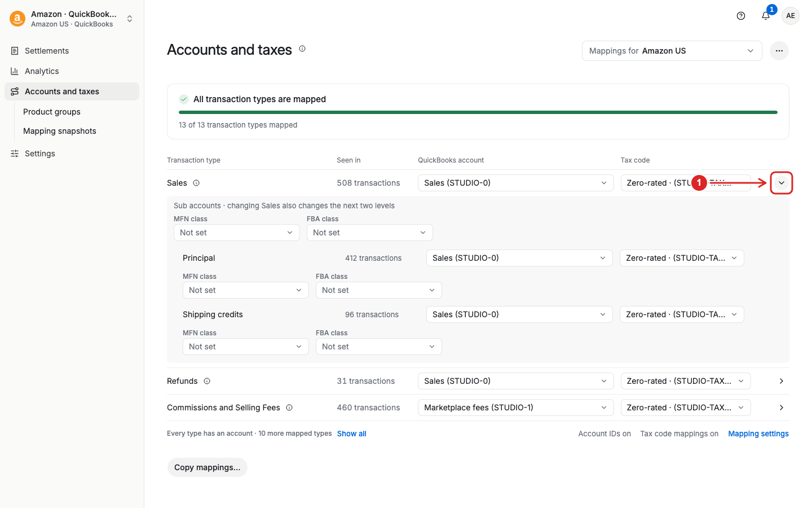This screenshot has width=812, height=508.
Task: Open the Principal MFN class dropdown
Action: coord(246,290)
